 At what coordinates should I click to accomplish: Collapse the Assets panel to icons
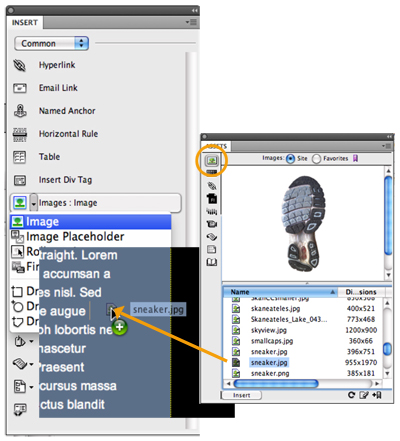389,137
